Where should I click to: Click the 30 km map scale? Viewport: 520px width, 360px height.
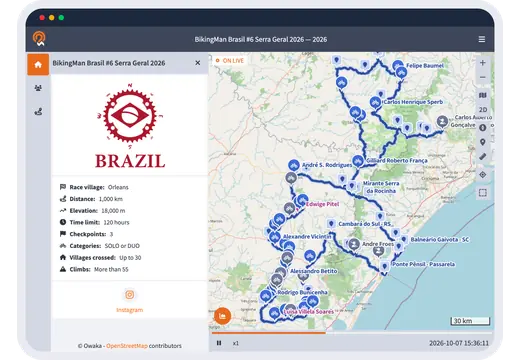point(470,321)
